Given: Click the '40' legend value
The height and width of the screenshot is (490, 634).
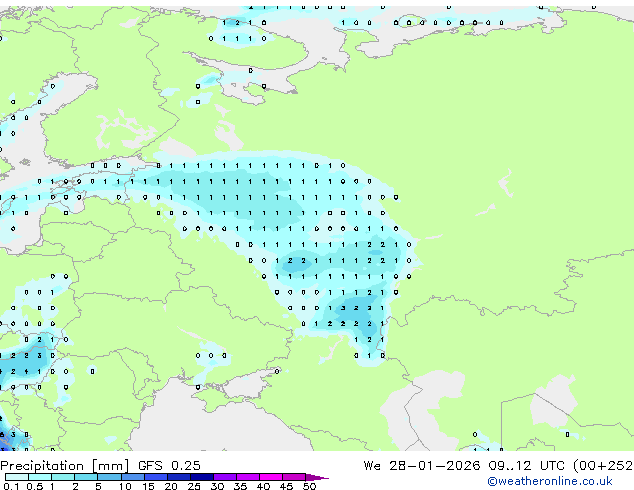Looking at the screenshot, I should (x=263, y=486).
